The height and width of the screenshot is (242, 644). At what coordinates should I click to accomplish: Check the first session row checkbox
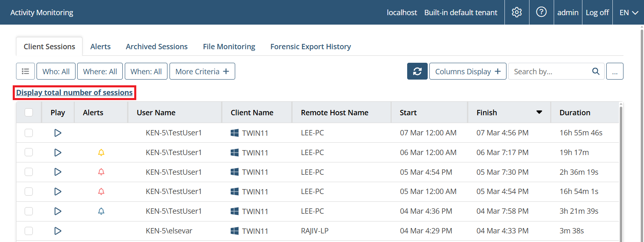point(29,133)
